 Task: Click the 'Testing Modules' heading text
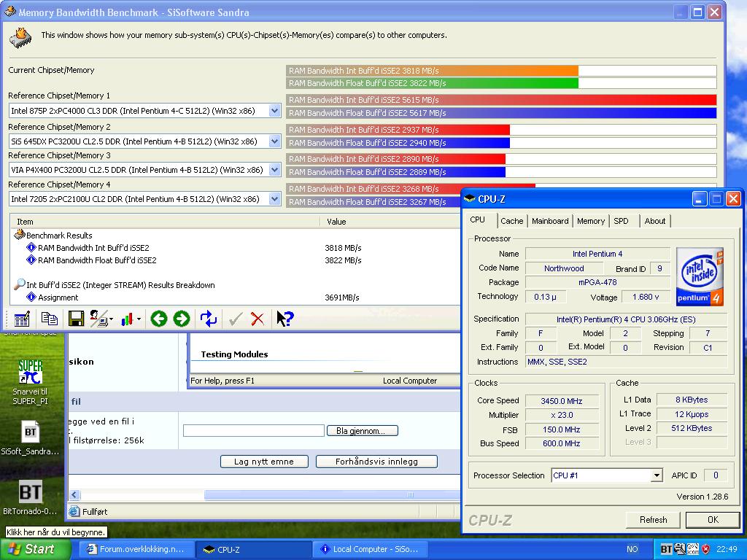click(x=234, y=354)
